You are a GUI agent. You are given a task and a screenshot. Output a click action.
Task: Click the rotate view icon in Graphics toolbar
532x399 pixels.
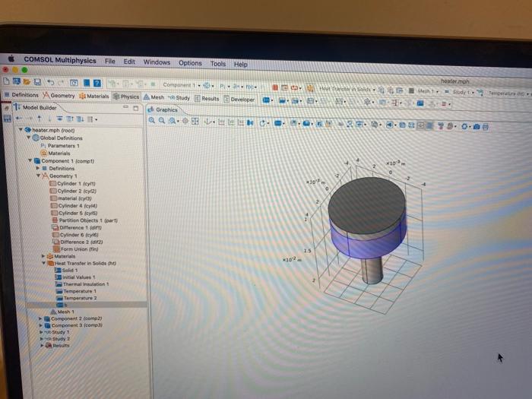262,123
